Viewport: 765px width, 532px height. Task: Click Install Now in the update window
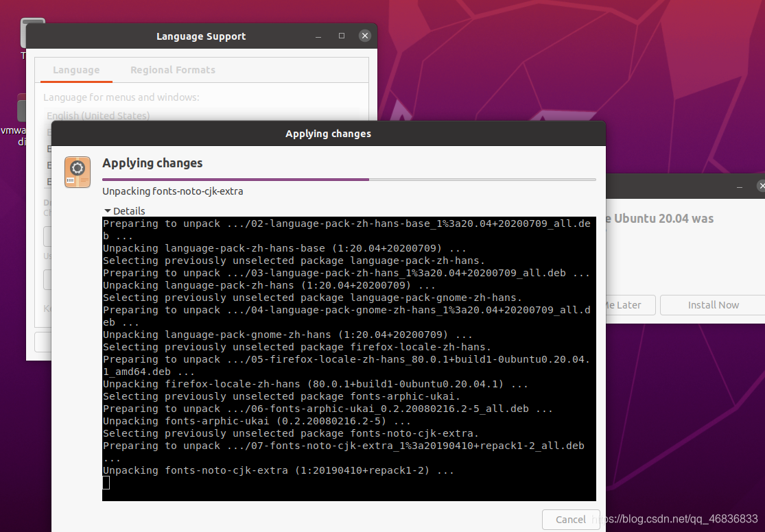[713, 305]
